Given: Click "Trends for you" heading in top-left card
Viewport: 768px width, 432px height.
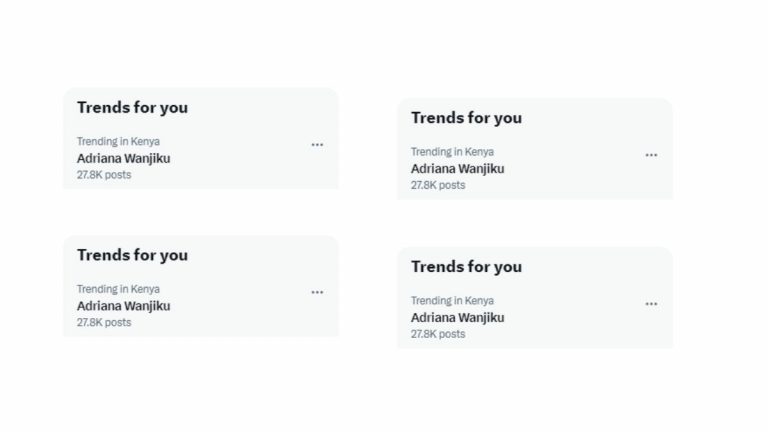Looking at the screenshot, I should pos(132,108).
